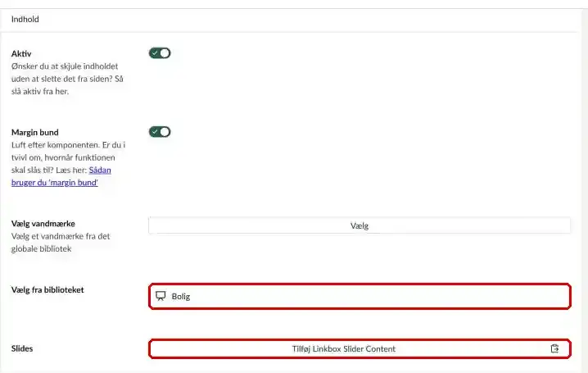Click the 'Vælg et vandmærke fra det globale bibliotek' description

pyautogui.click(x=61, y=243)
